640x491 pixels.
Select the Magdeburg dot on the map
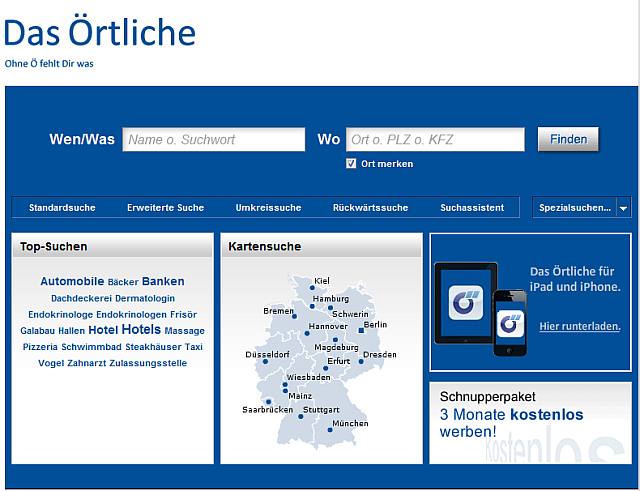[x=335, y=340]
